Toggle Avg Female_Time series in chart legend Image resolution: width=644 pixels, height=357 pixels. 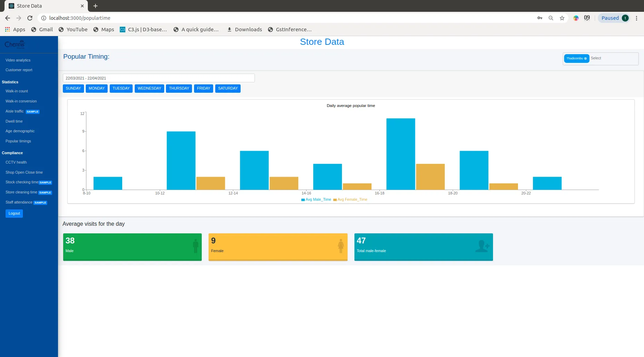[x=350, y=200]
